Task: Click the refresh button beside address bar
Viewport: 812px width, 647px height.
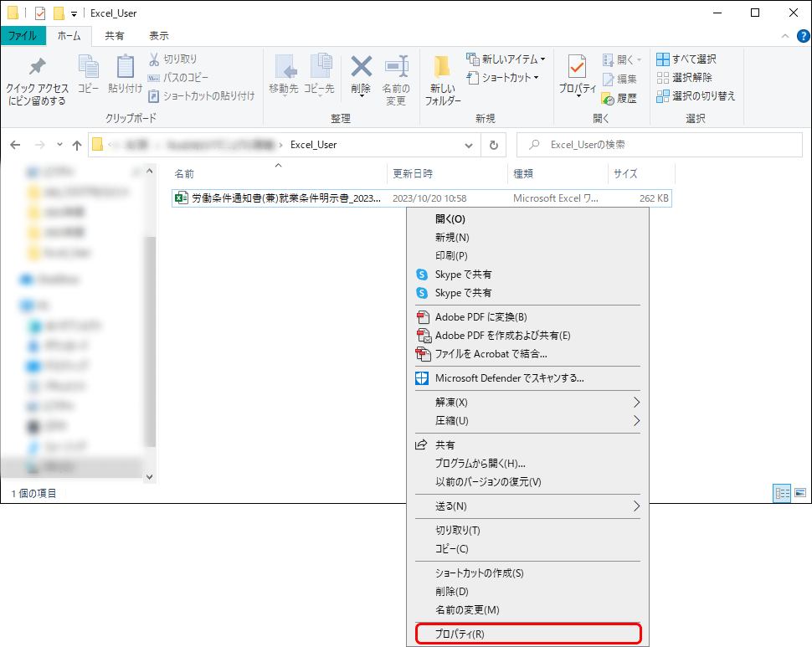Action: [494, 145]
